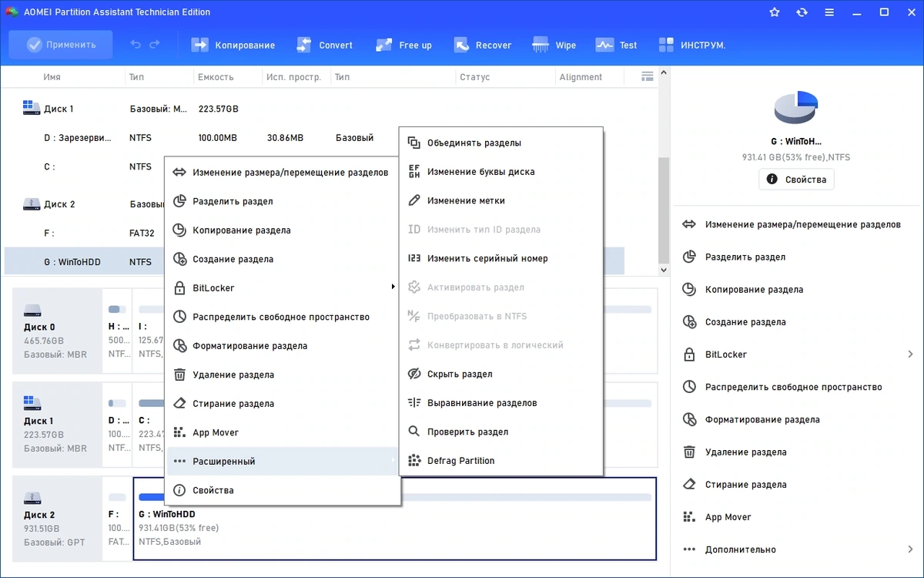Click G: drive pie chart icon in right panel
The height and width of the screenshot is (578, 924).
coord(796,107)
